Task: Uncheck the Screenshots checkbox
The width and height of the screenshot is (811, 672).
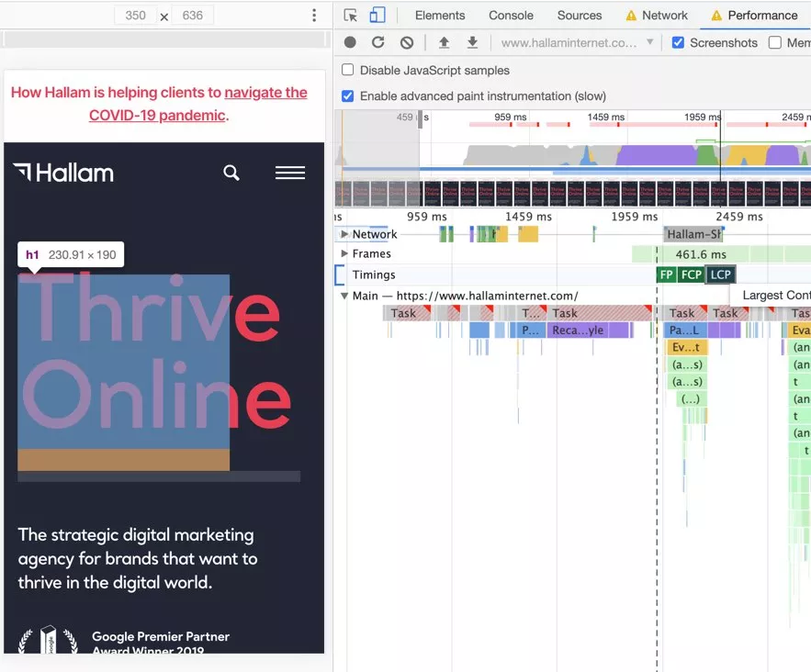Action: coord(678,42)
